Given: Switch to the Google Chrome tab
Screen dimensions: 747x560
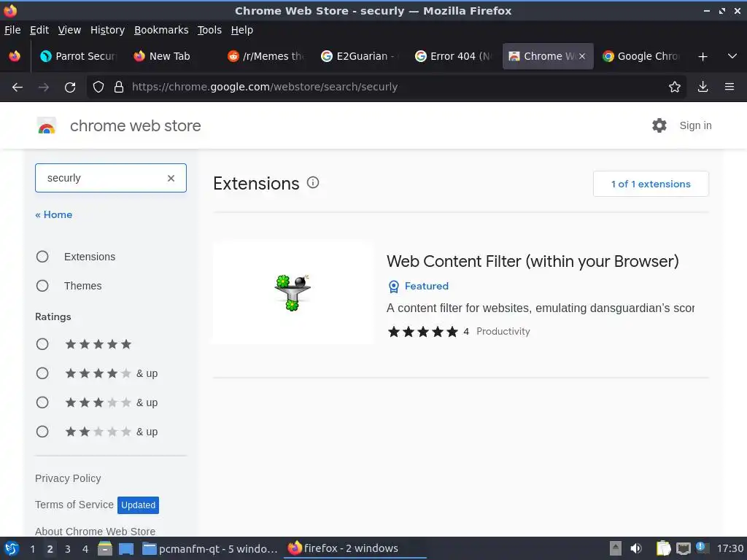Looking at the screenshot, I should [642, 56].
